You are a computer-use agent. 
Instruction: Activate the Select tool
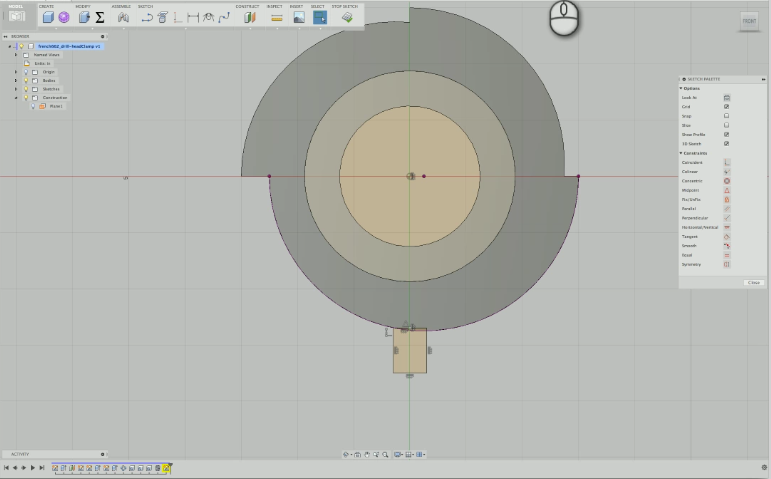coord(320,18)
